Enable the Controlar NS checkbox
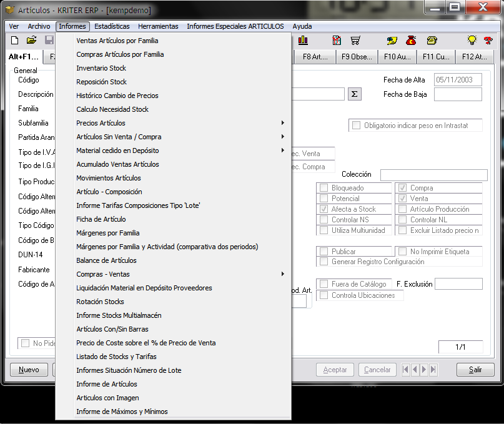 click(x=324, y=220)
